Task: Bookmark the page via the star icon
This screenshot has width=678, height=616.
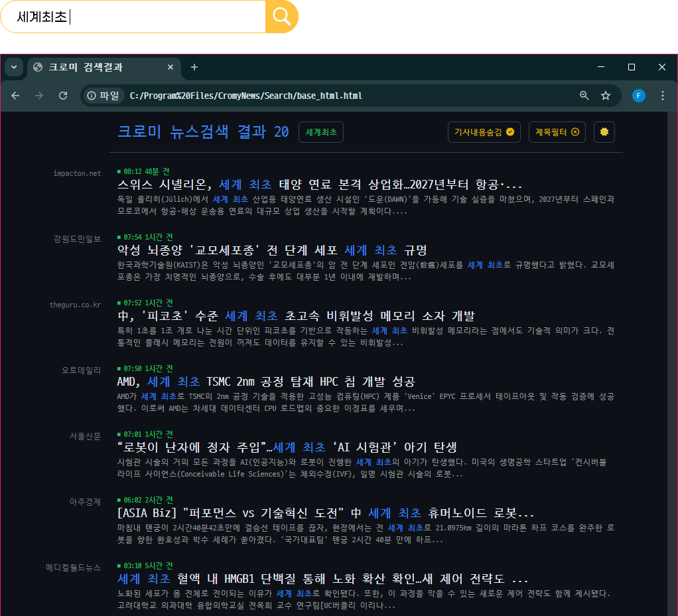Action: click(605, 96)
